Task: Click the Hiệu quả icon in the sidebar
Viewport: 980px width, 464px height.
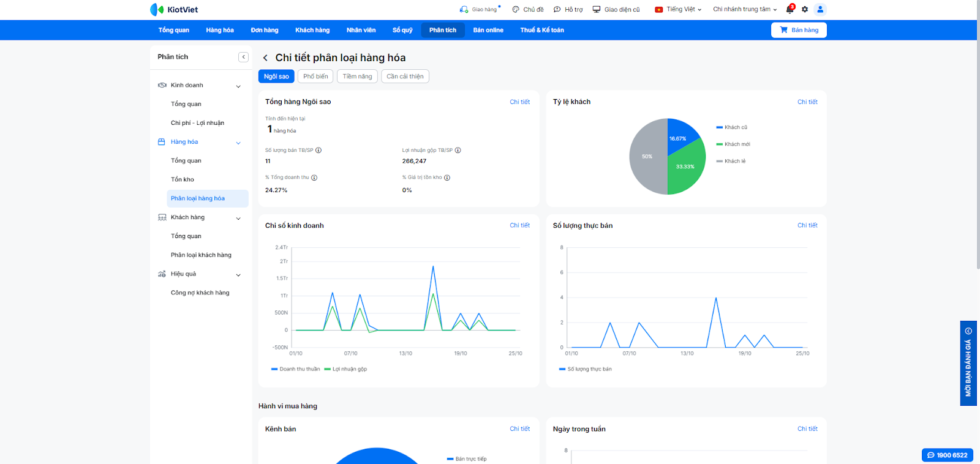Action: (x=162, y=274)
